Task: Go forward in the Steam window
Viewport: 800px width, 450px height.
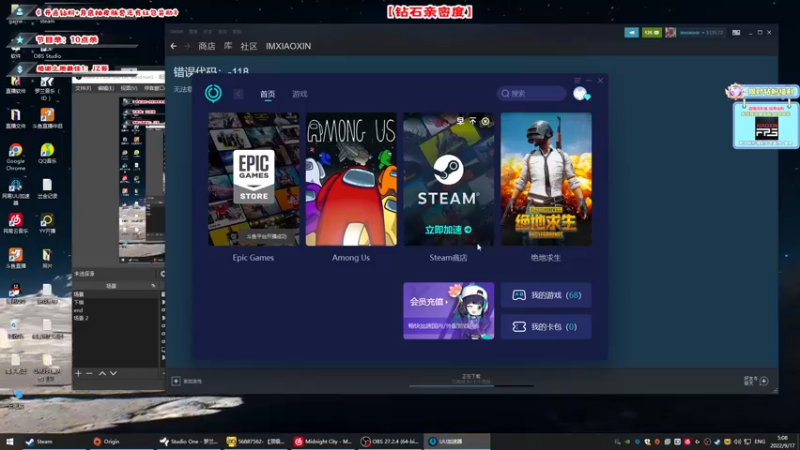Action: pos(187,46)
